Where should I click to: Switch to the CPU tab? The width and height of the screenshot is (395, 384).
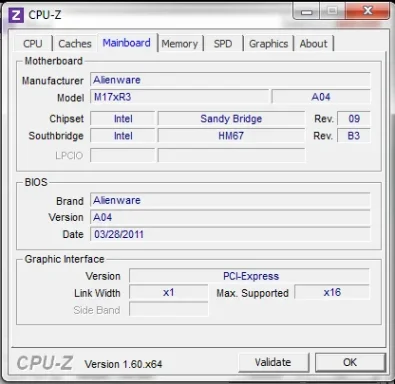[33, 44]
